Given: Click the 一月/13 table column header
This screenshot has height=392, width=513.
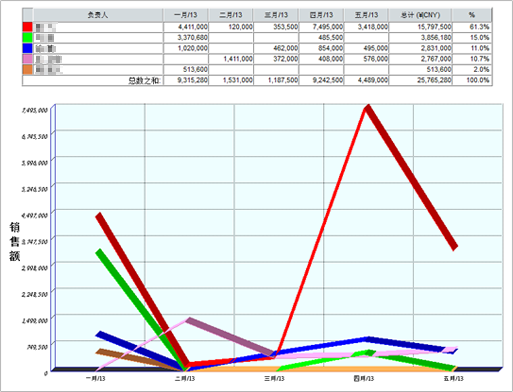Looking at the screenshot, I should click(x=186, y=15).
